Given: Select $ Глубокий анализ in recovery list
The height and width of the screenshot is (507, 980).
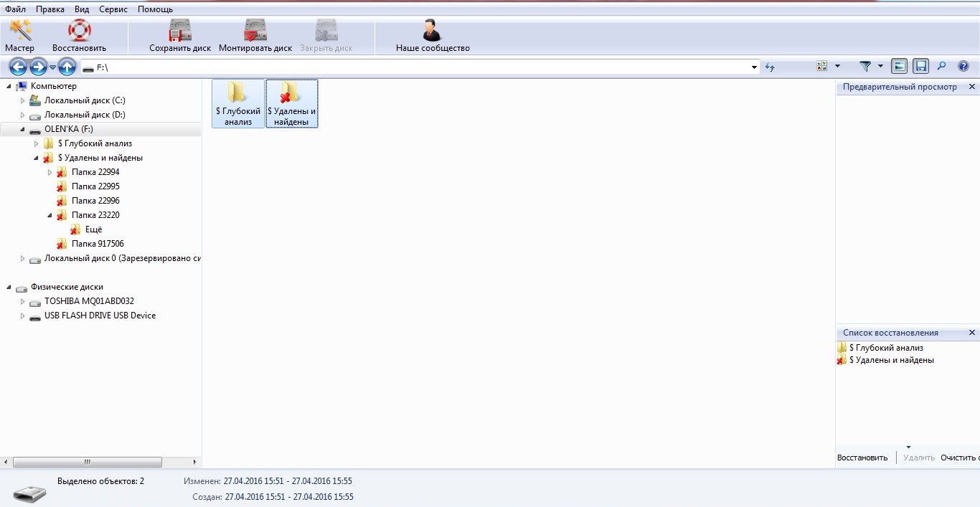Looking at the screenshot, I should point(886,348).
